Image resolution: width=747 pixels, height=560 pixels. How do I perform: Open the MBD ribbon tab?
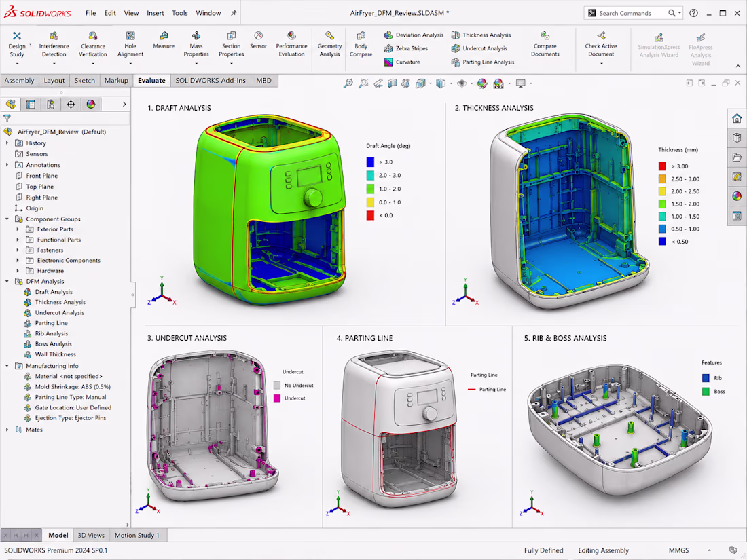(x=263, y=81)
